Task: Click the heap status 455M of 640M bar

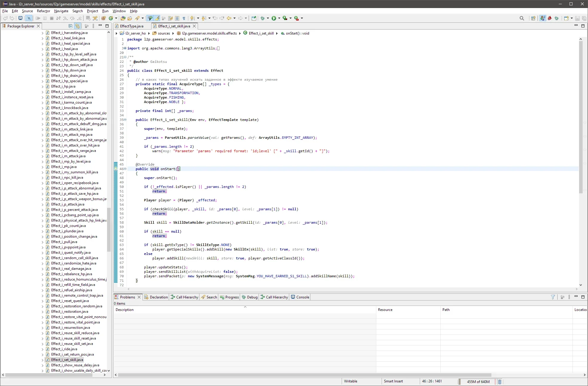Action: [x=478, y=382]
